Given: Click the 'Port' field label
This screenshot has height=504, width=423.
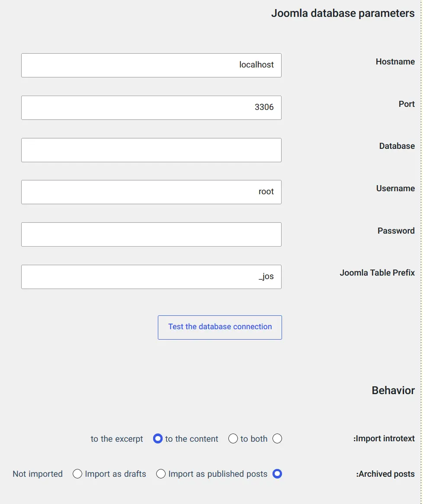Looking at the screenshot, I should (x=407, y=104).
